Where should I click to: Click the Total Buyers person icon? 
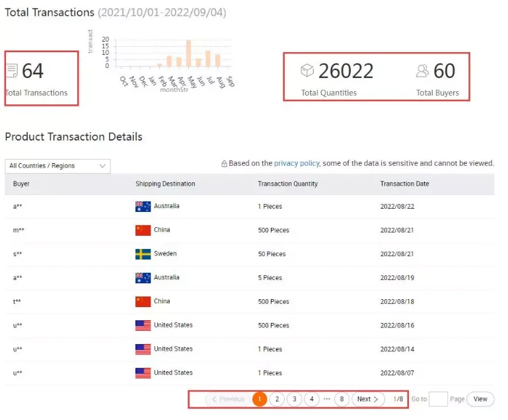tap(423, 70)
